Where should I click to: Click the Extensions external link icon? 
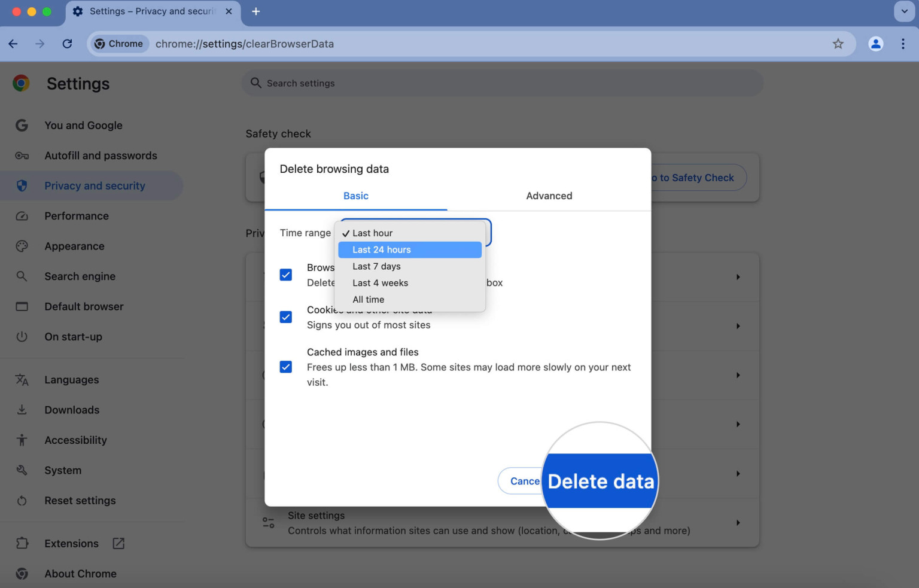pos(118,543)
